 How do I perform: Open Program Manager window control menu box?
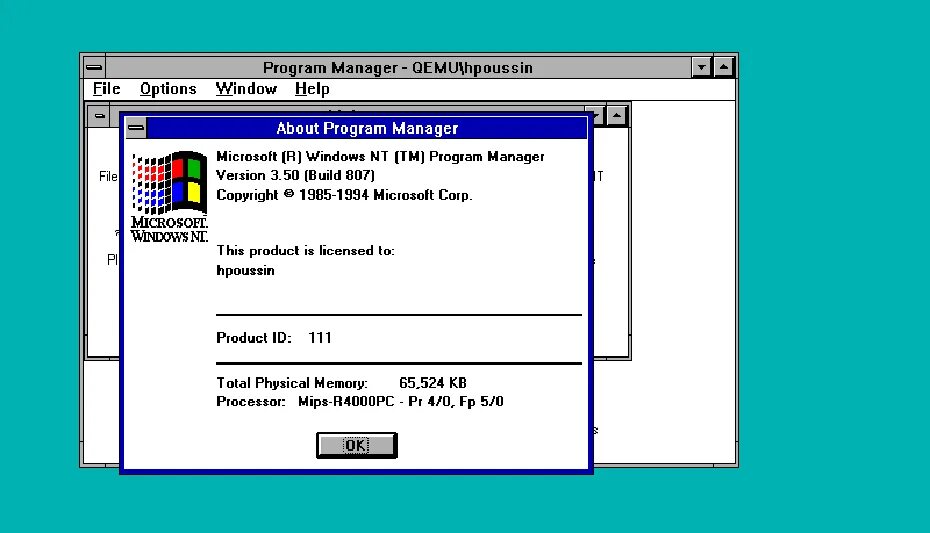coord(94,67)
